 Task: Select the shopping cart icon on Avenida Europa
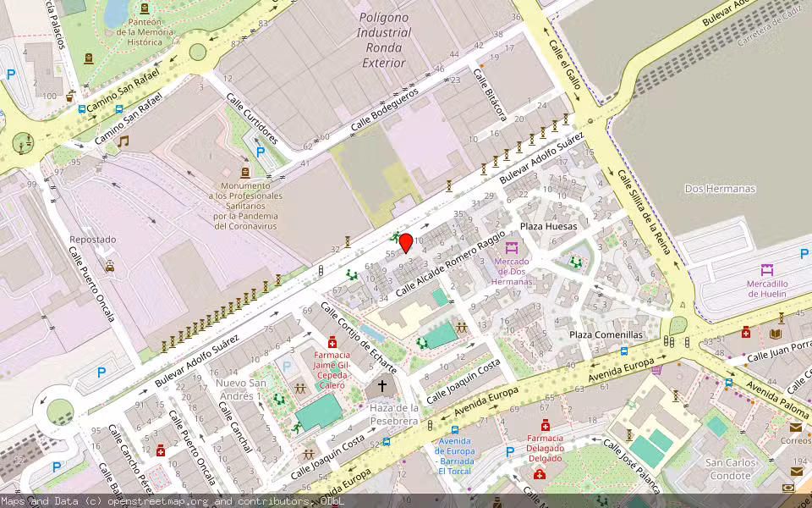[x=656, y=370]
